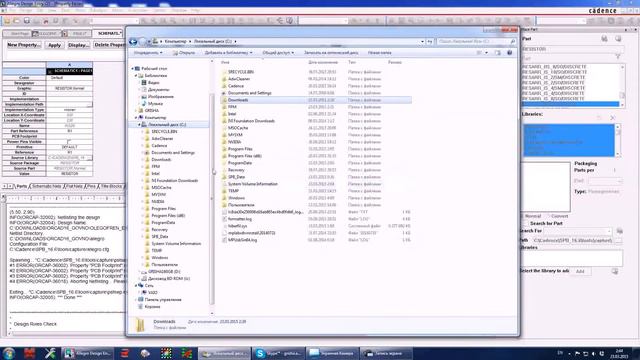Select the ProgramData folder in file list

(240, 163)
